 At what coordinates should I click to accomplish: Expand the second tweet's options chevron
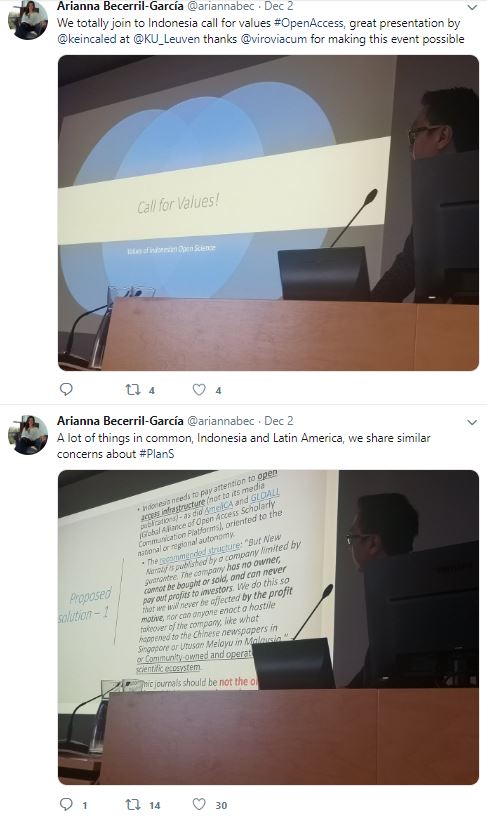point(472,422)
